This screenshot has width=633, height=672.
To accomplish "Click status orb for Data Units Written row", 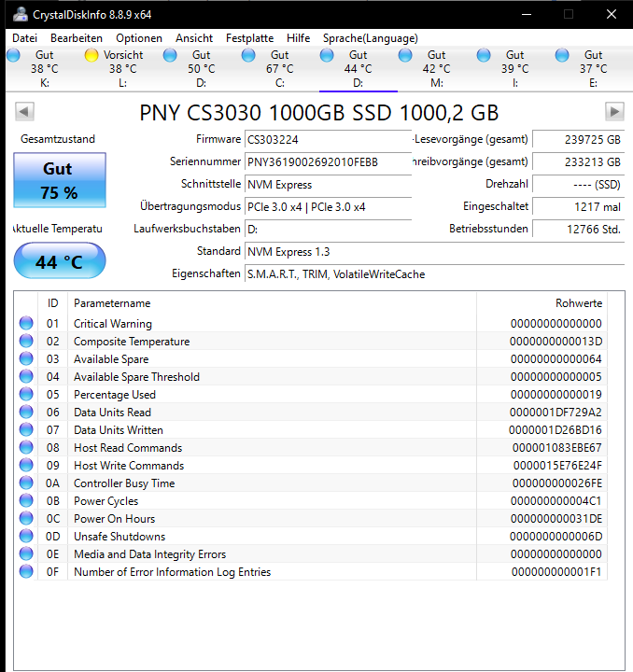I will pyautogui.click(x=26, y=429).
